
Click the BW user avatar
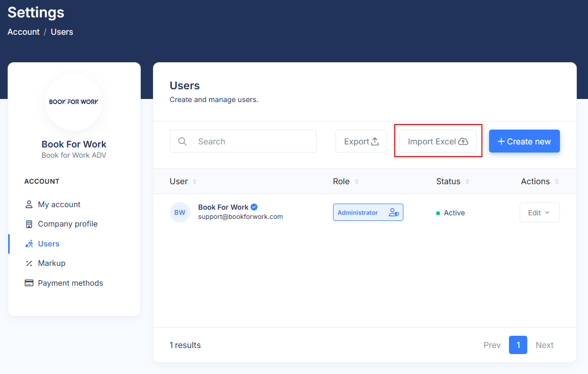tap(180, 212)
